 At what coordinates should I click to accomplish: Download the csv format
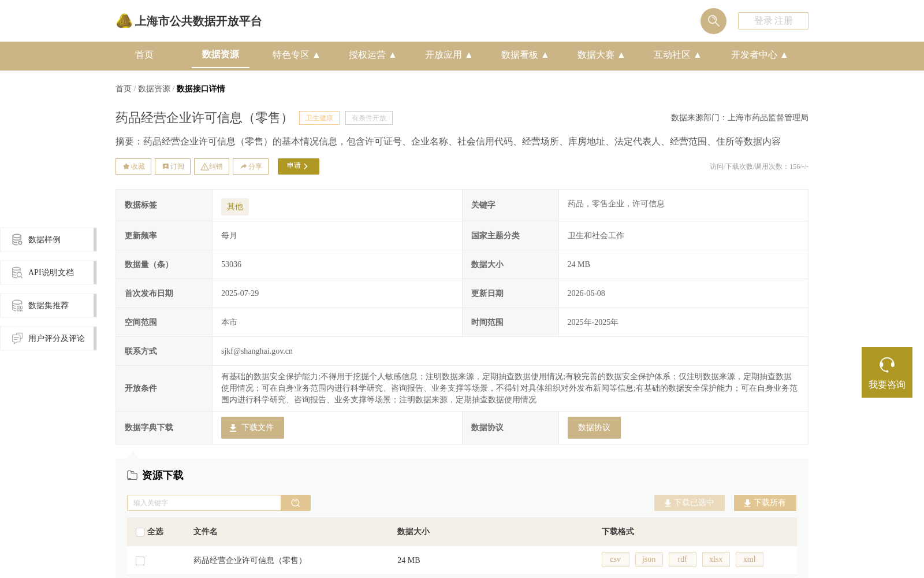(x=616, y=560)
